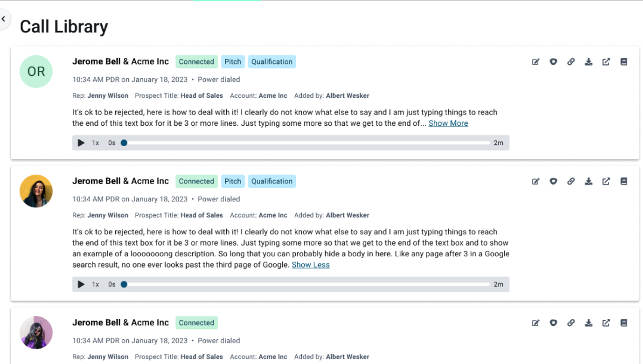643x364 pixels.
Task: Edit the third Jerome Bell call entry
Action: (x=536, y=323)
